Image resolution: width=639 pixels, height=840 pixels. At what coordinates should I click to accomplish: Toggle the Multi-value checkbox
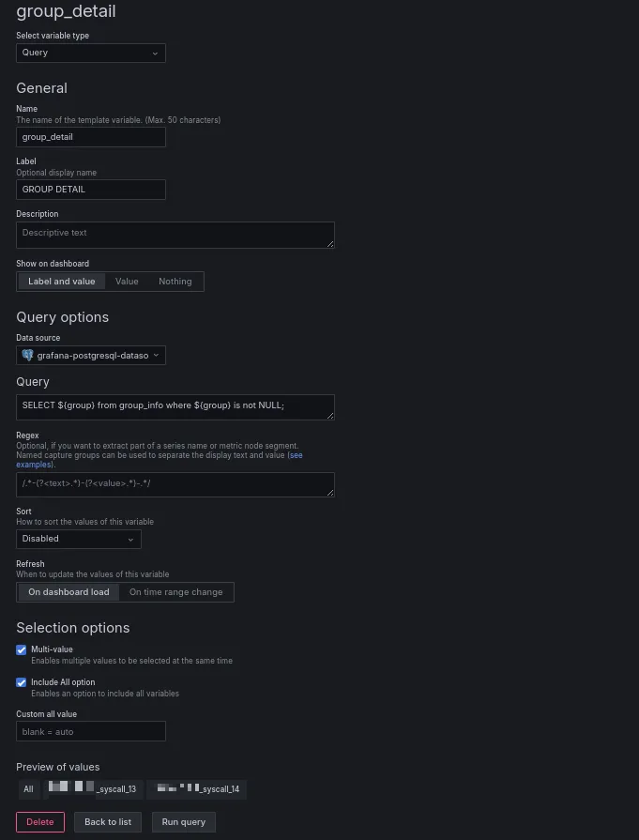click(22, 649)
